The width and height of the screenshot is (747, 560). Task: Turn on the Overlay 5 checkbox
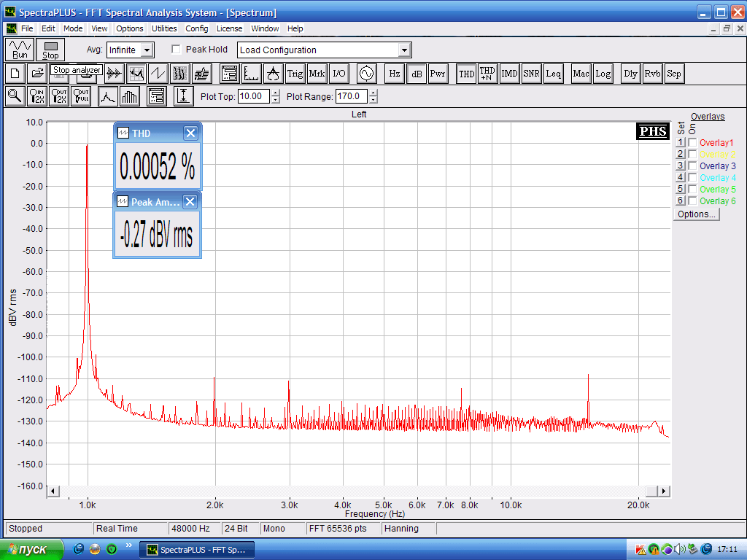click(x=693, y=189)
